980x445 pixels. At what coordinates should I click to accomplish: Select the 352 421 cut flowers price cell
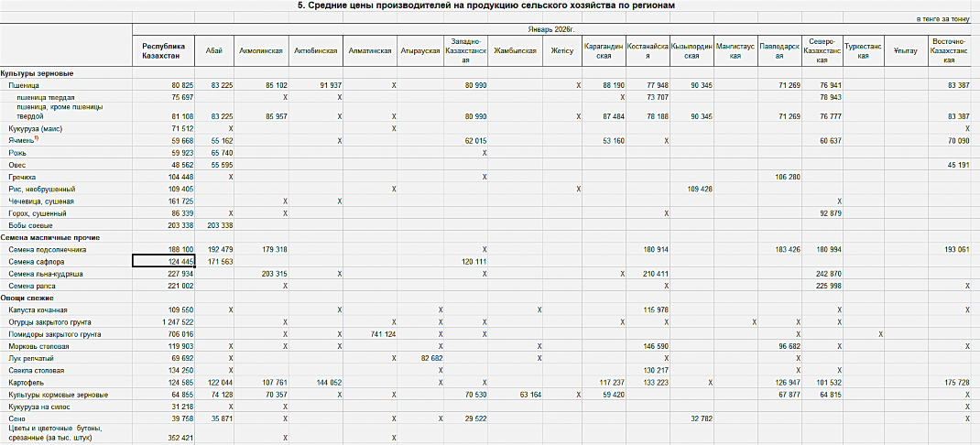click(x=165, y=438)
